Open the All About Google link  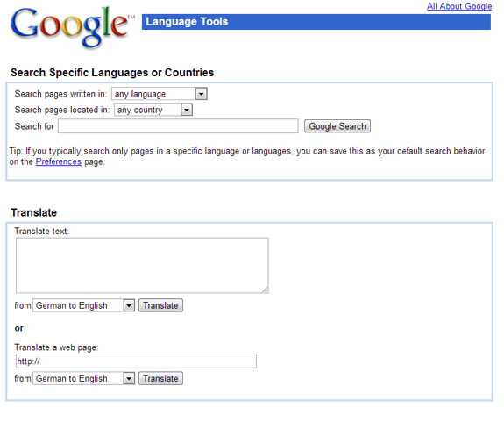click(459, 6)
